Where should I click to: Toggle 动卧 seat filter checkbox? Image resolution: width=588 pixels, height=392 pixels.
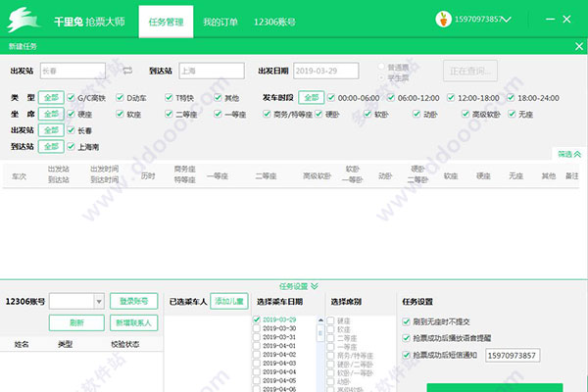point(416,114)
